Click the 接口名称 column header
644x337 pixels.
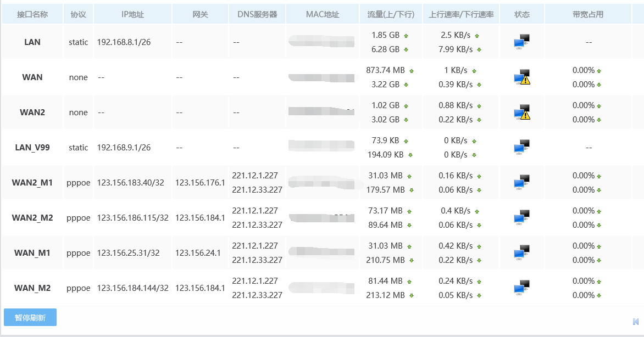click(32, 14)
